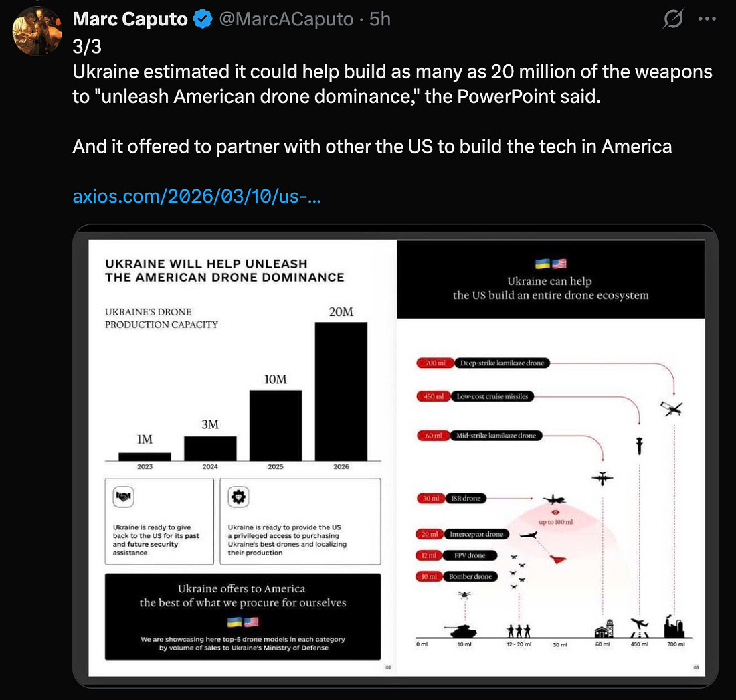Click the 20M bar for 2026
736x700 pixels.
pyautogui.click(x=341, y=391)
